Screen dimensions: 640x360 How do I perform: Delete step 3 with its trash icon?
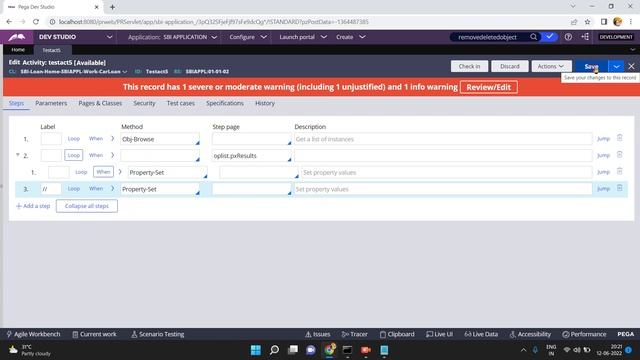coord(620,188)
